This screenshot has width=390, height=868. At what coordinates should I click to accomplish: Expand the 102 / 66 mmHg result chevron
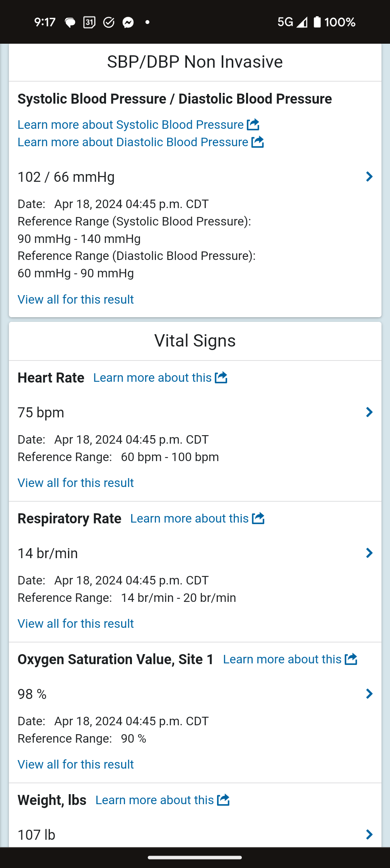[x=369, y=177]
